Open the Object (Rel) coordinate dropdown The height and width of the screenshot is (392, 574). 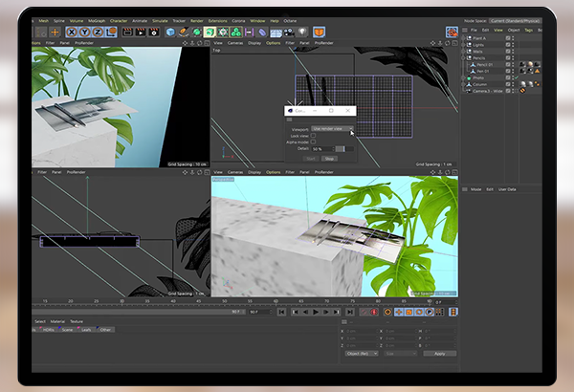click(362, 354)
